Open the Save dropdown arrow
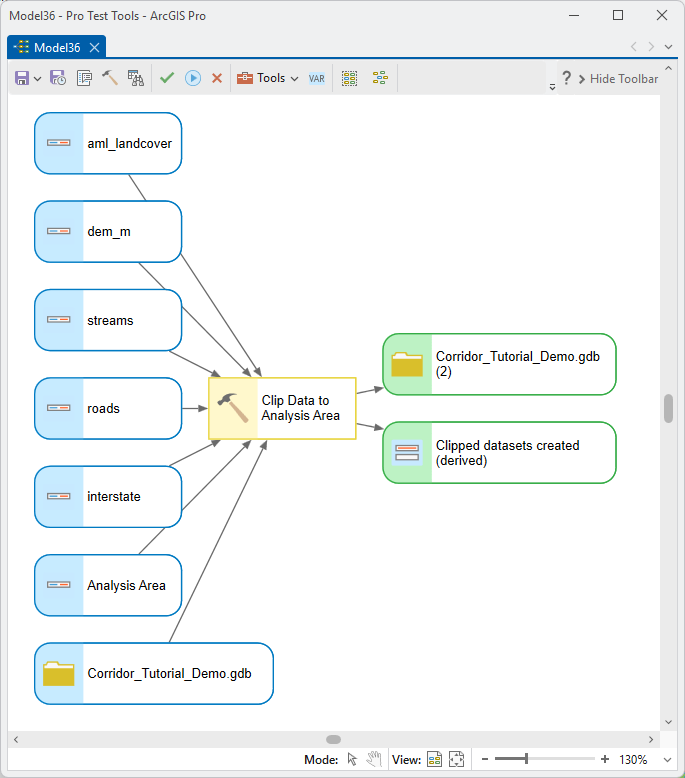685x778 pixels. (38, 78)
